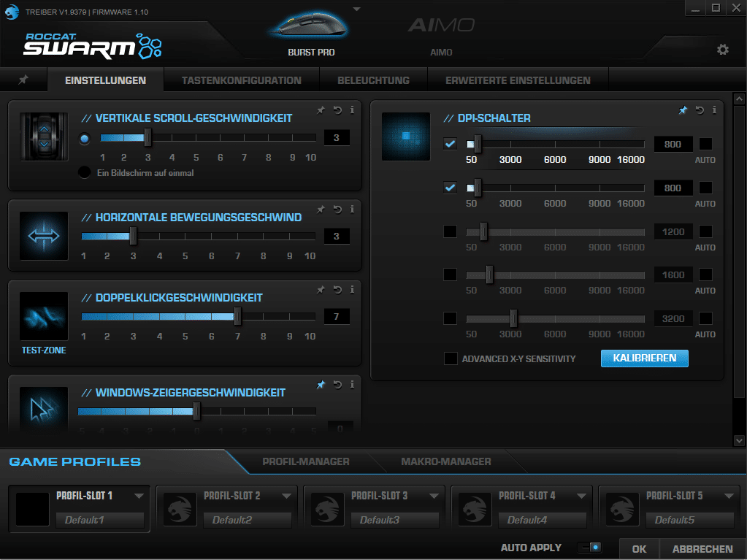Click the pin icon left of Einstellungen tab
The width and height of the screenshot is (747, 560).
point(23,80)
